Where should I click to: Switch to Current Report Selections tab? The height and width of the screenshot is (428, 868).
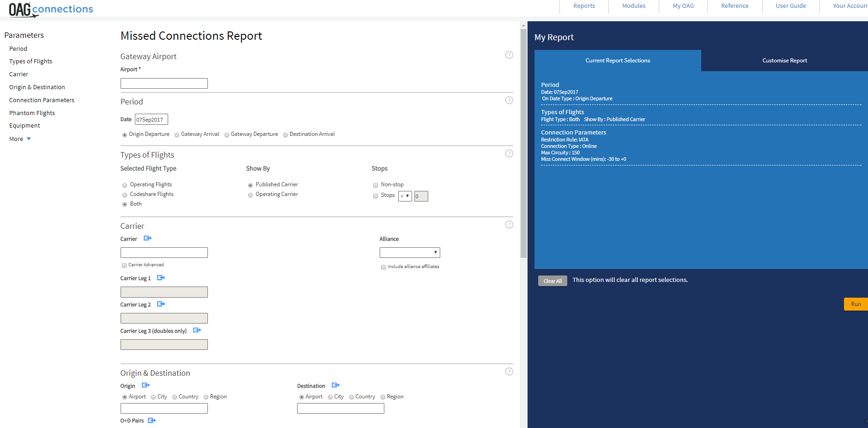[x=618, y=61]
